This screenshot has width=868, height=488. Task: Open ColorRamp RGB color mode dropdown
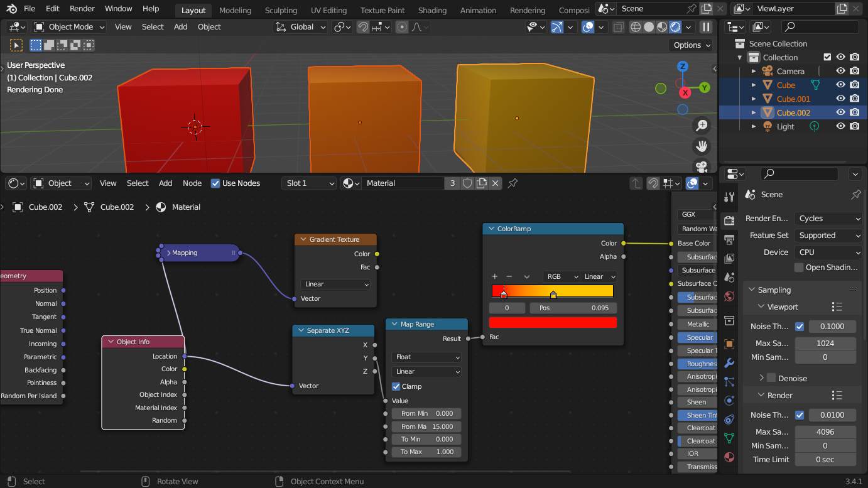pos(561,276)
